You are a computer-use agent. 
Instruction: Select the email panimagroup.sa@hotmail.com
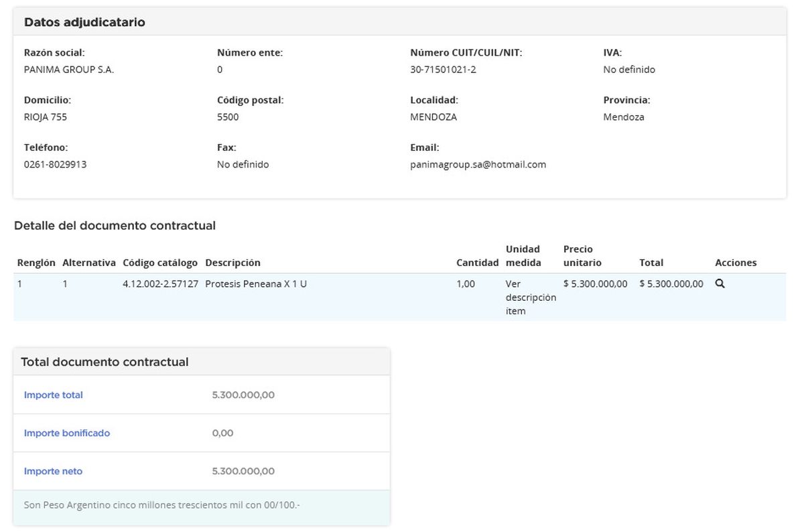coord(478,164)
